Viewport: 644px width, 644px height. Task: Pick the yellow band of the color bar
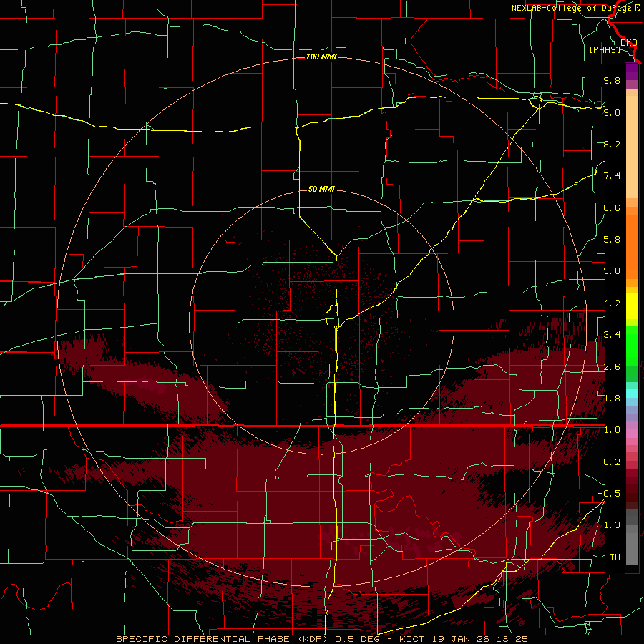(x=632, y=306)
